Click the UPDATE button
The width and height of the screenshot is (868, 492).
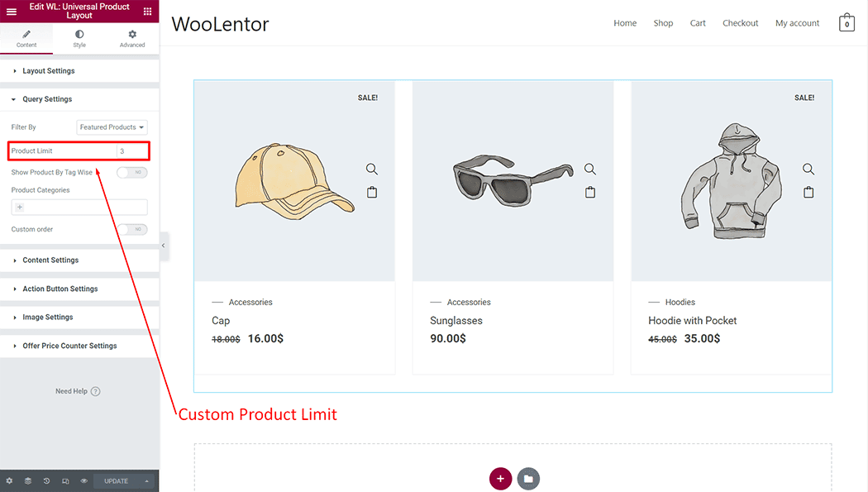tap(117, 481)
